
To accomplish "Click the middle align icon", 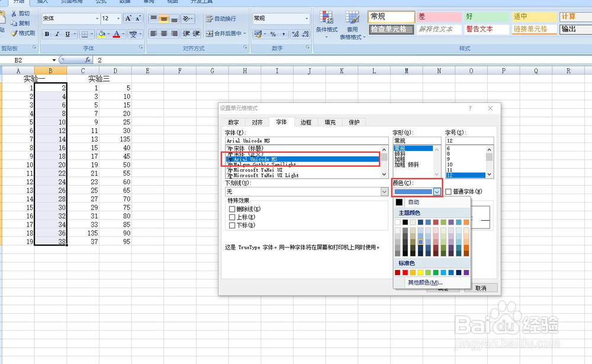I will 164,18.
